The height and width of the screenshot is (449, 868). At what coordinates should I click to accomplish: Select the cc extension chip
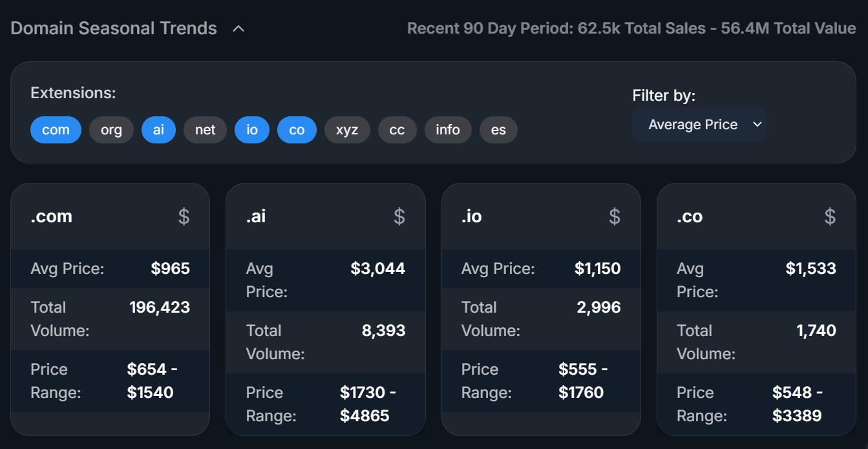click(x=397, y=130)
